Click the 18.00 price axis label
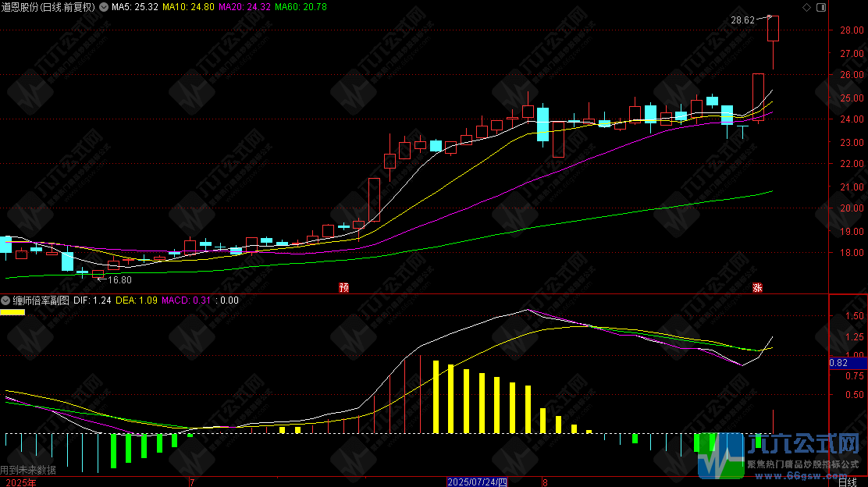 tap(852, 253)
